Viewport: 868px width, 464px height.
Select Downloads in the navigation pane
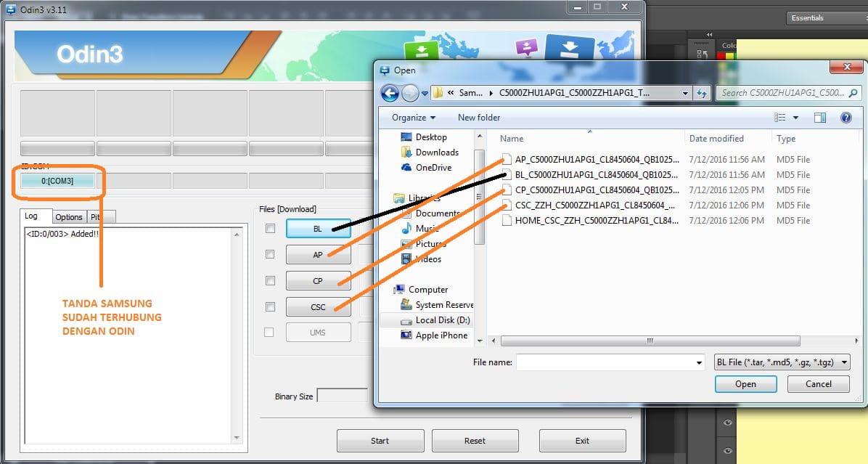430,152
